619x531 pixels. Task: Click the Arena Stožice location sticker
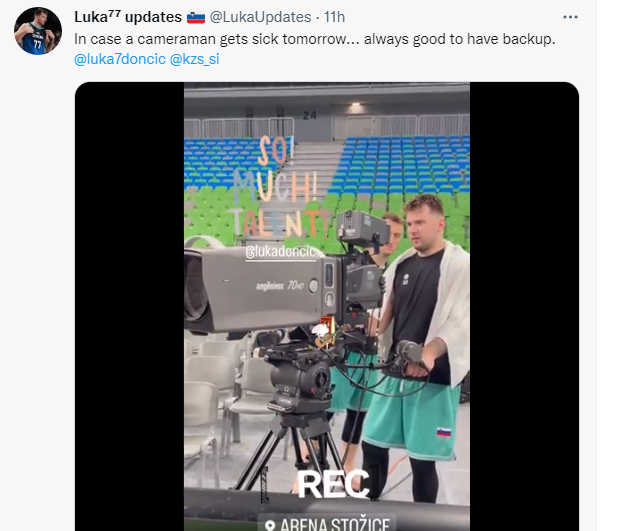click(x=327, y=523)
